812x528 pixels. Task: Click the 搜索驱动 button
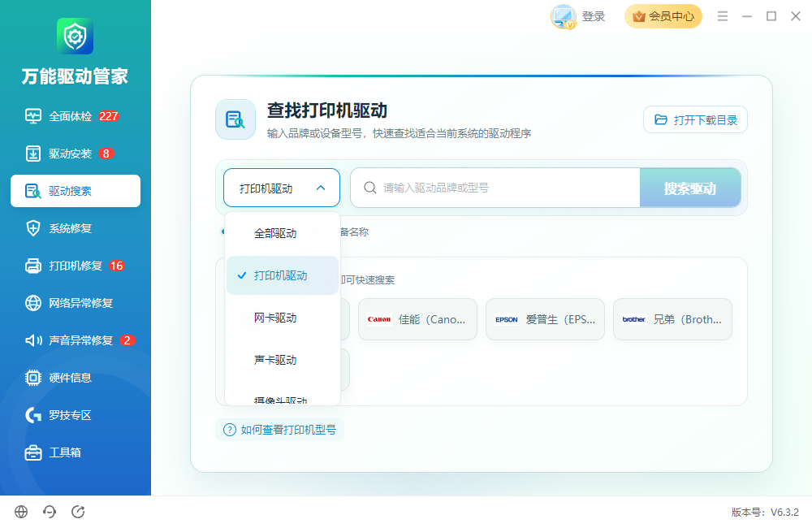[690, 188]
